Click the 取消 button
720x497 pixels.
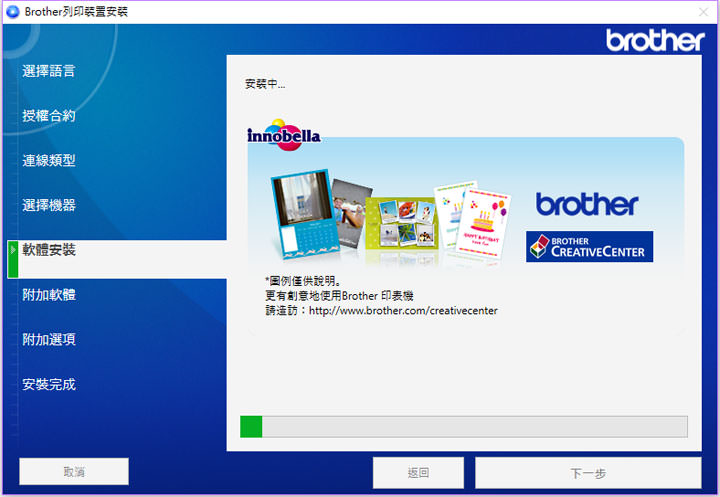pyautogui.click(x=74, y=471)
